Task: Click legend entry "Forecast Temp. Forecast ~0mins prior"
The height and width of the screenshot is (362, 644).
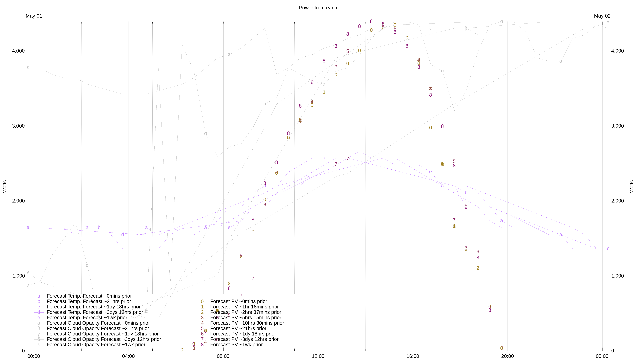Action: [89, 296]
